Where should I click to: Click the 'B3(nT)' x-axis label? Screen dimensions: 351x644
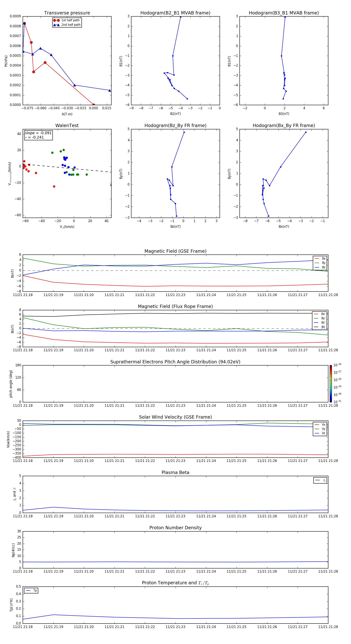point(284,114)
